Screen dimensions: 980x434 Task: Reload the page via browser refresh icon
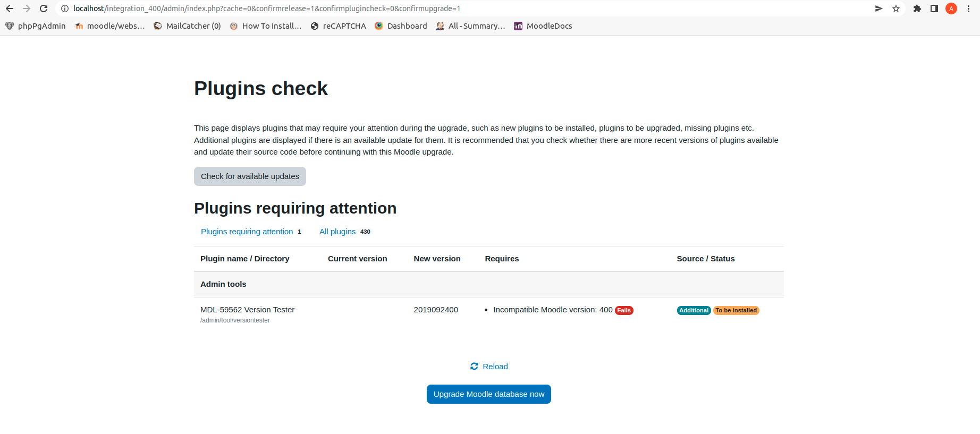44,8
